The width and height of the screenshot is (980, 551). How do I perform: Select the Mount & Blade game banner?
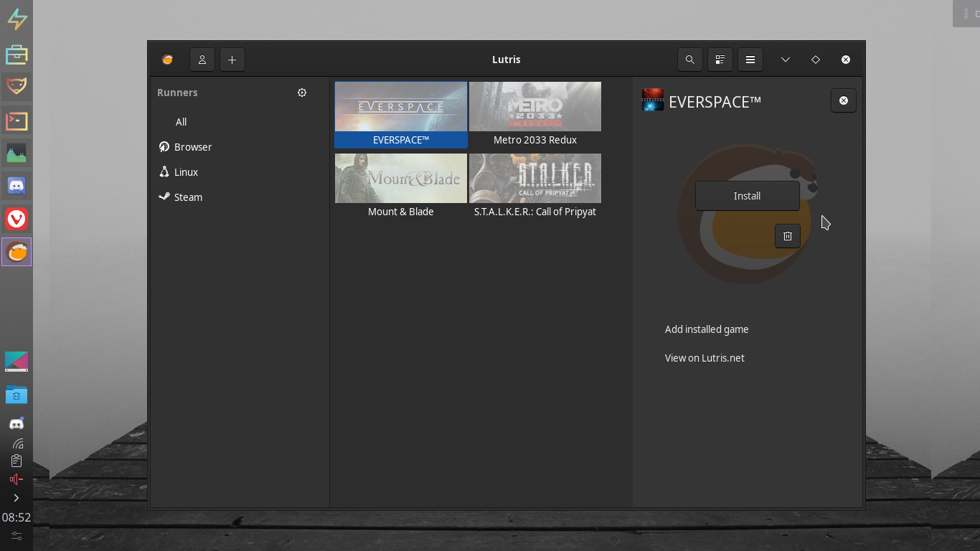pos(401,178)
